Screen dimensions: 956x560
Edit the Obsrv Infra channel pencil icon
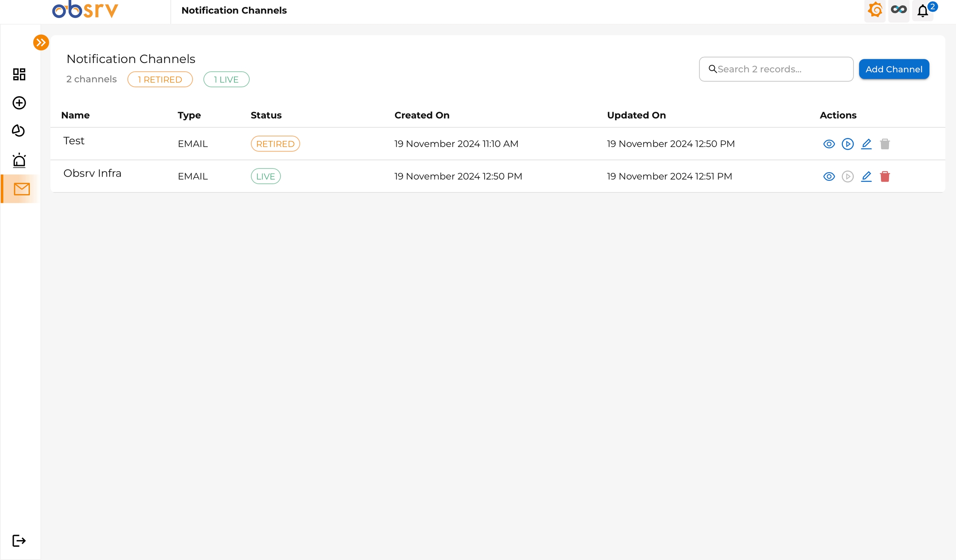[x=866, y=176]
